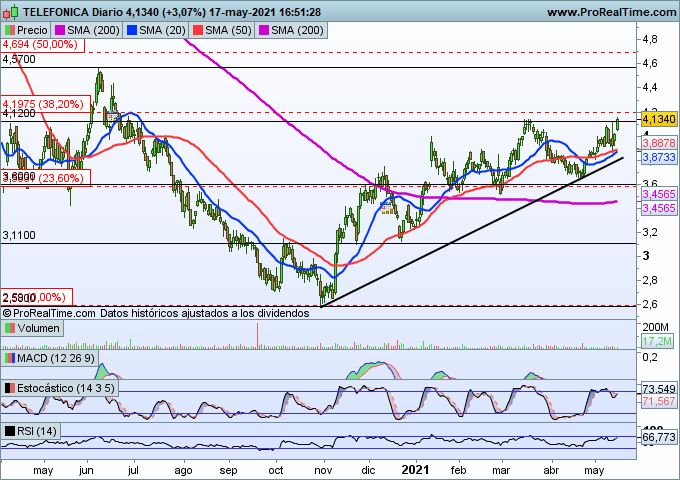This screenshot has width=680, height=480.
Task: Click the 200M volume scale label
Action: point(655,327)
